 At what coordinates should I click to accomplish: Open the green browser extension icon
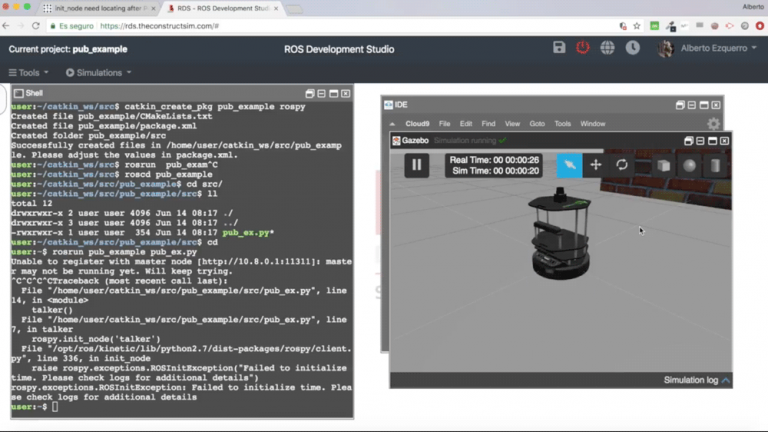[x=654, y=25]
